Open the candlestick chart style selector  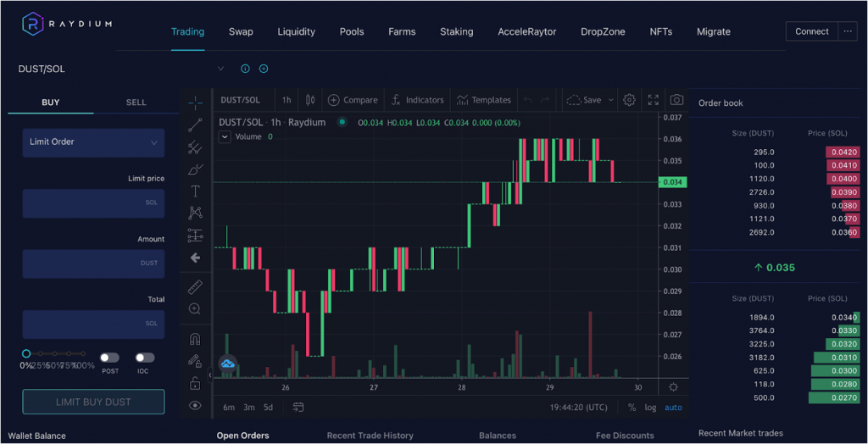click(310, 100)
